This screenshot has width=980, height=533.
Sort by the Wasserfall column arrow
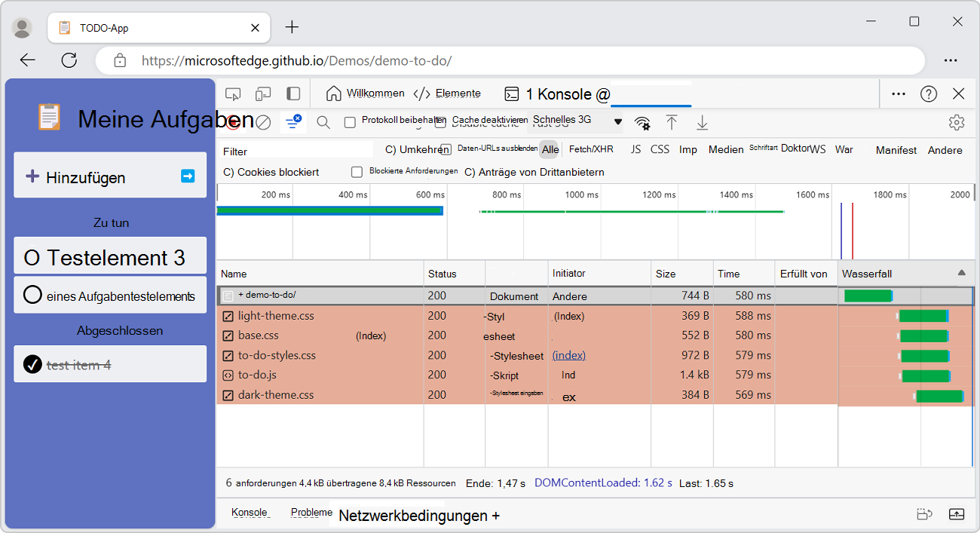pyautogui.click(x=961, y=273)
